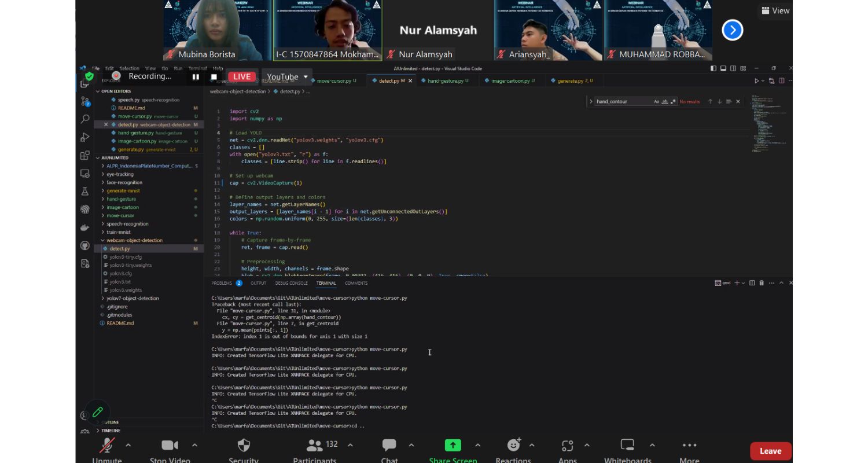
Task: Toggle Match Case in find widget
Action: coord(656,102)
